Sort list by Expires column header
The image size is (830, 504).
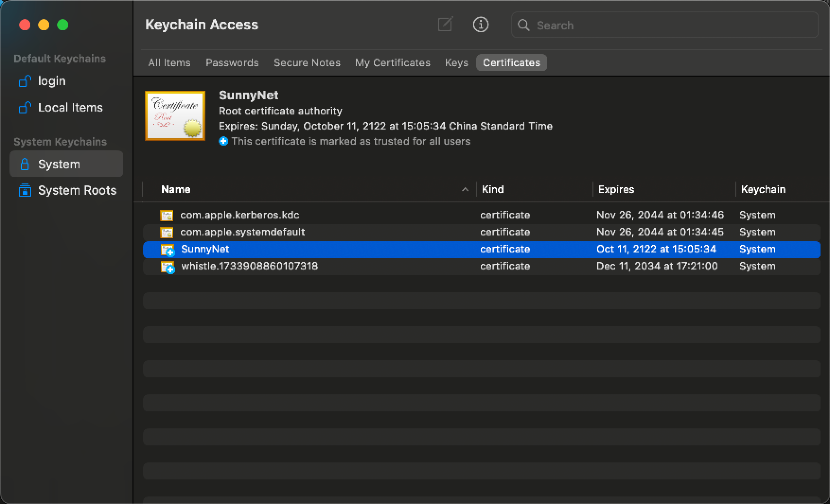[x=616, y=190]
